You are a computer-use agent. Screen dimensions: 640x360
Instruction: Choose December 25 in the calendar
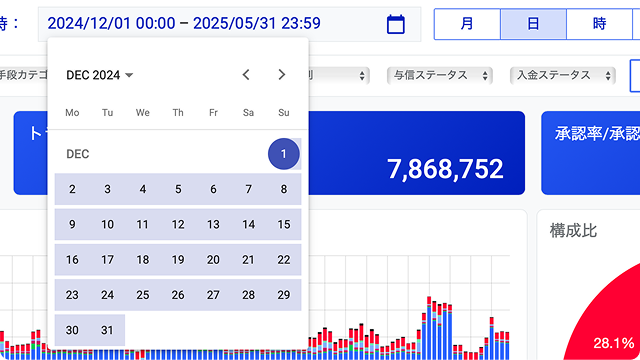tap(142, 295)
